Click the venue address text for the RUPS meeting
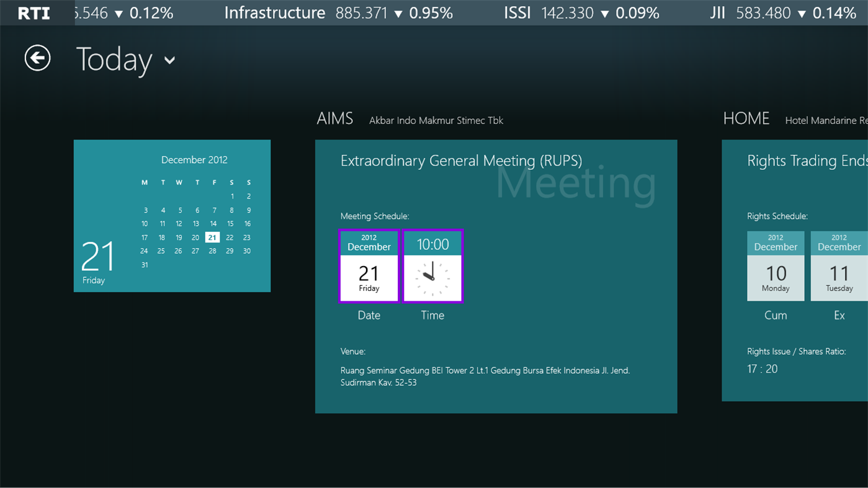This screenshot has width=868, height=488. pos(485,376)
